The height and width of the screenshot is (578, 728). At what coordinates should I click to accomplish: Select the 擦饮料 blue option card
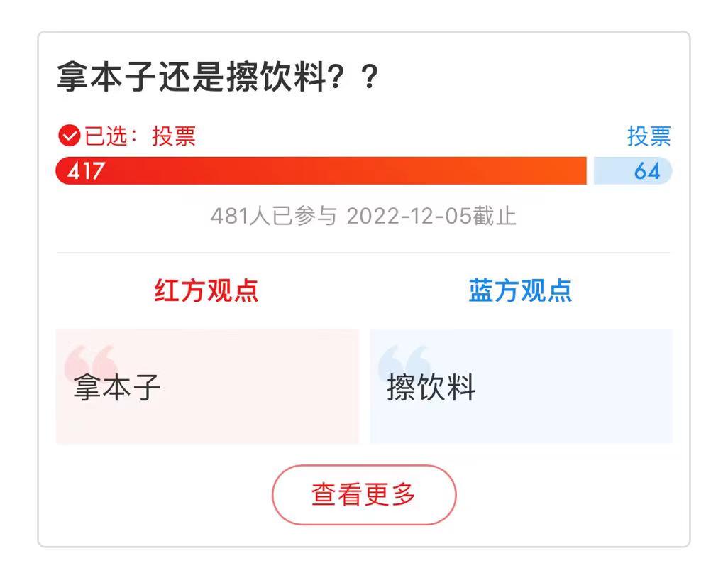(522, 387)
